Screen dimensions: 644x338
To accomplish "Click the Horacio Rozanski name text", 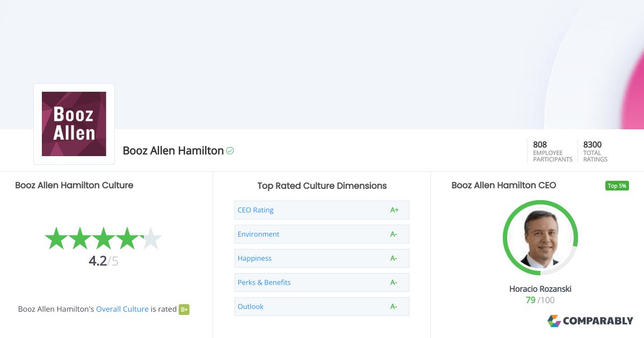I will [x=540, y=289].
